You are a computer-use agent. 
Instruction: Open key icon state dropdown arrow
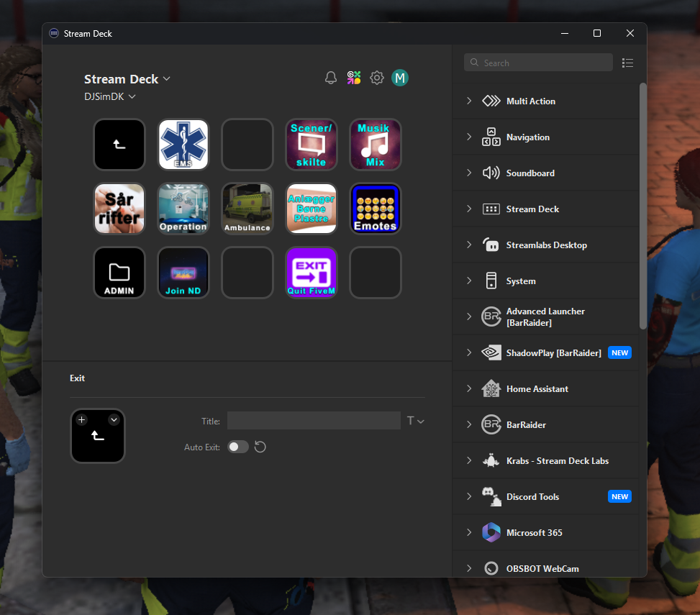[x=114, y=419]
